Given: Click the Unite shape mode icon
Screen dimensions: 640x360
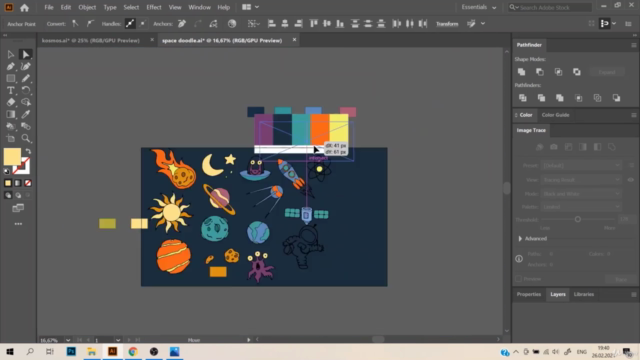Looking at the screenshot, I should [521, 72].
